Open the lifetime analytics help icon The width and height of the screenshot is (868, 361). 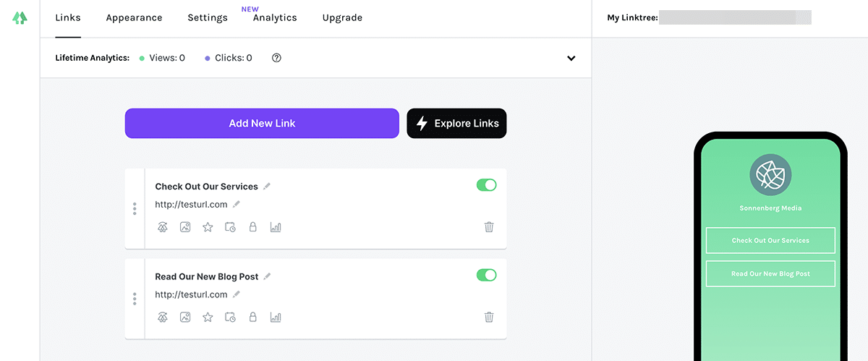(276, 58)
